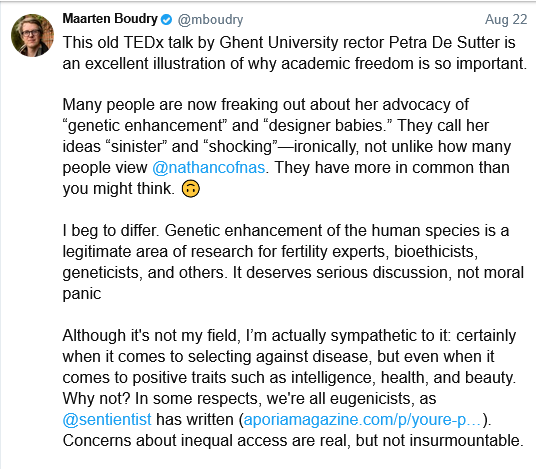Image resolution: width=536 pixels, height=469 pixels.
Task: Click the upside-down face emoji
Action: click(190, 189)
